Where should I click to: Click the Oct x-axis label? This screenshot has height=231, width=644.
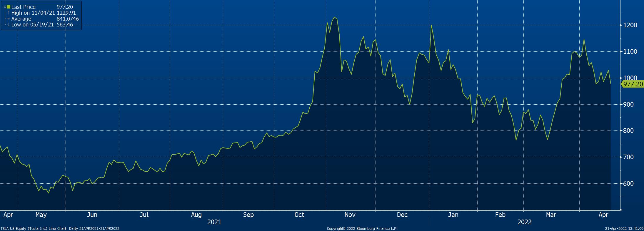(x=299, y=215)
